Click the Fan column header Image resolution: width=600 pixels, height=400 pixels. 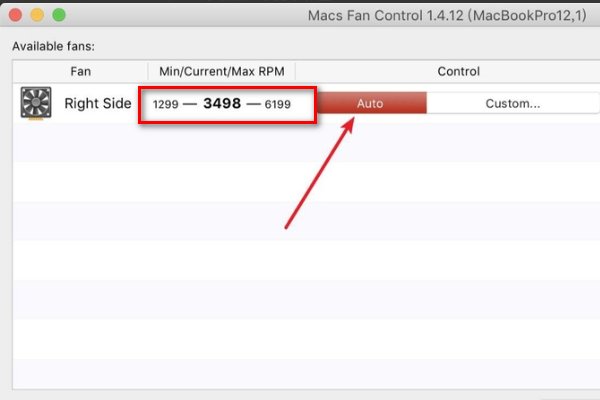pos(80,72)
